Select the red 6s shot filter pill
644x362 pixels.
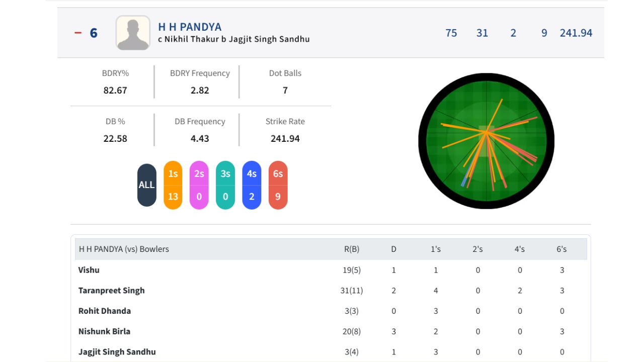tap(277, 185)
